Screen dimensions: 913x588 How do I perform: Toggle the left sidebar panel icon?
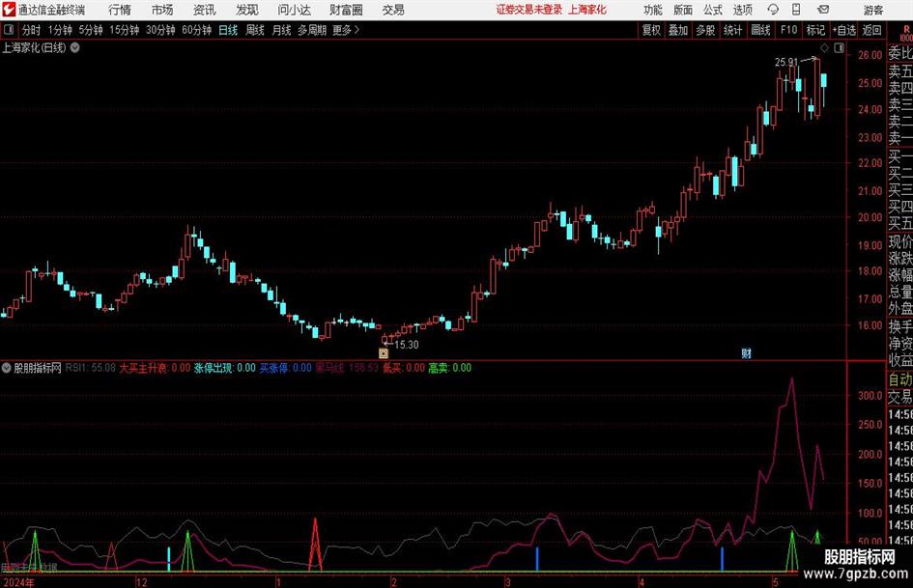9,30
